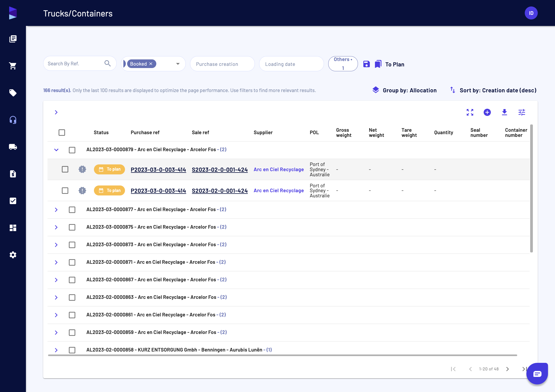Check the AL2023-02-0000871 group checkbox

pyautogui.click(x=72, y=262)
